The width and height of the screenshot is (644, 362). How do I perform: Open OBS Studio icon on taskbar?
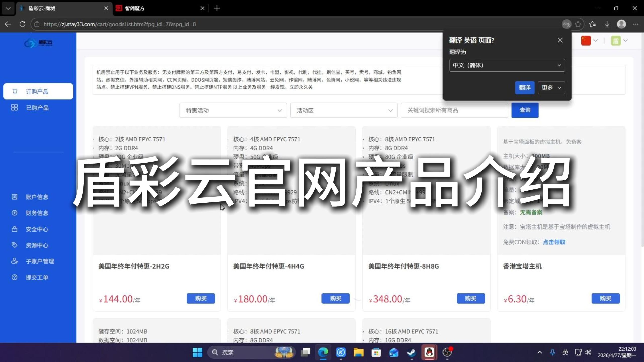pyautogui.click(x=447, y=352)
